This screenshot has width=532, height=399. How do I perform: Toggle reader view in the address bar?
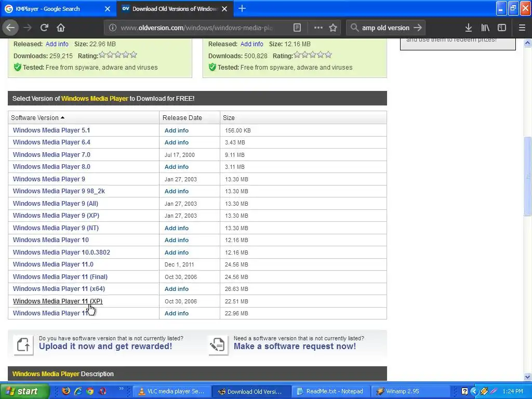point(297,28)
